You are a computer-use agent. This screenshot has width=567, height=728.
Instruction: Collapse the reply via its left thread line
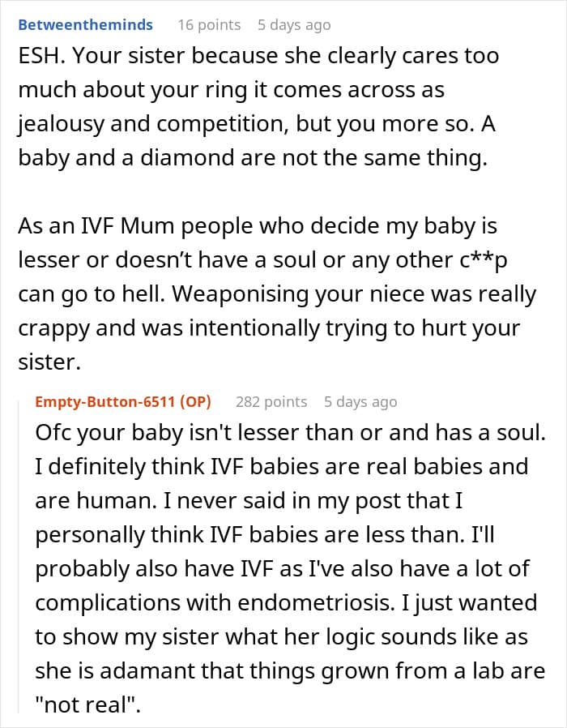23,559
